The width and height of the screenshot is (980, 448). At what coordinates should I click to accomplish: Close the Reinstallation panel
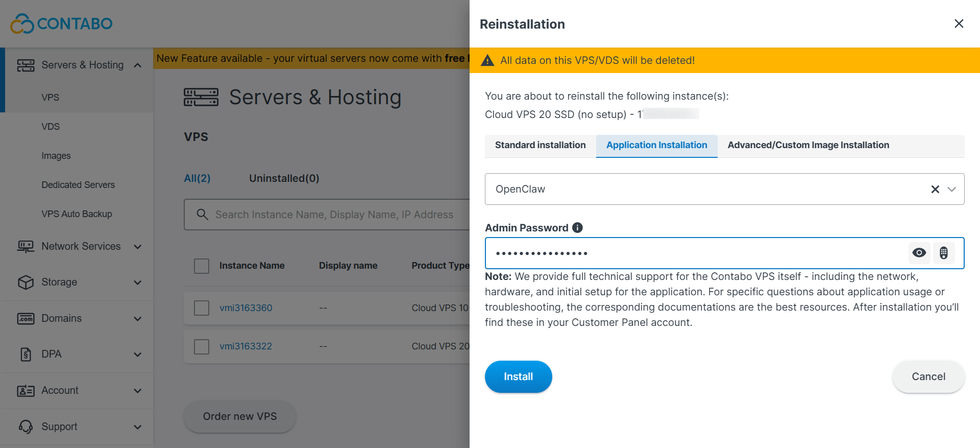pyautogui.click(x=959, y=23)
